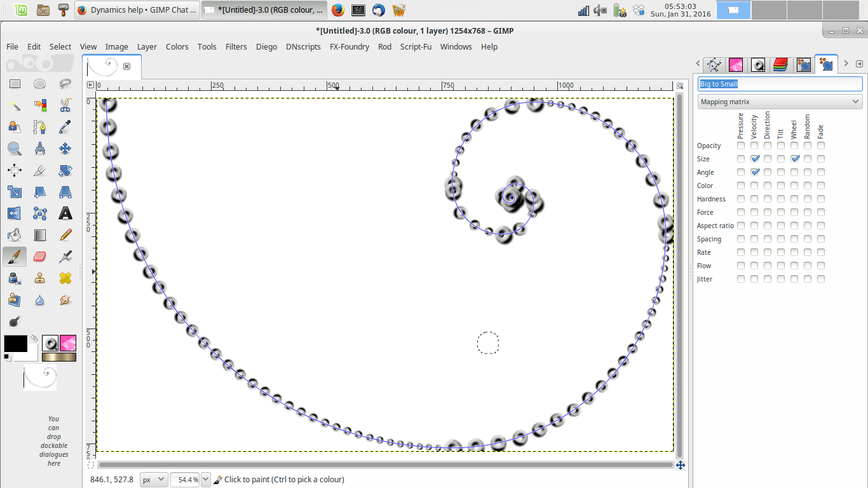This screenshot has height=488, width=868.
Task: Select the Smudge tool
Action: click(65, 300)
